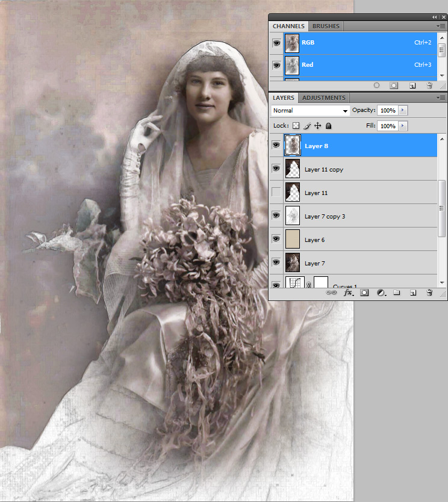Switch to the Brushes tab
Image resolution: width=448 pixels, height=502 pixels.
[x=326, y=26]
